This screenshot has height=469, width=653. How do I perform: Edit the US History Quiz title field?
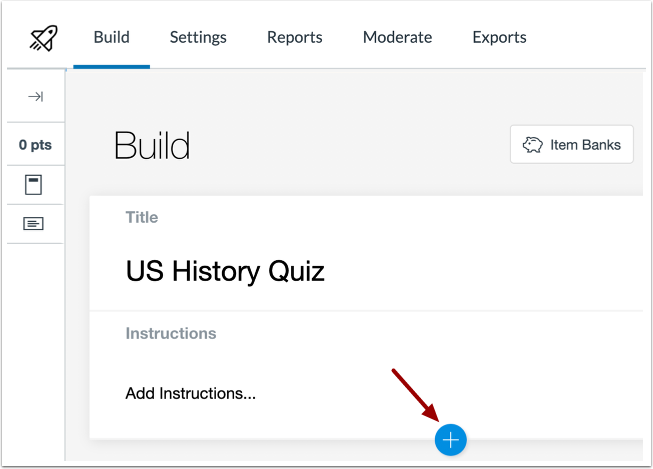click(x=225, y=270)
